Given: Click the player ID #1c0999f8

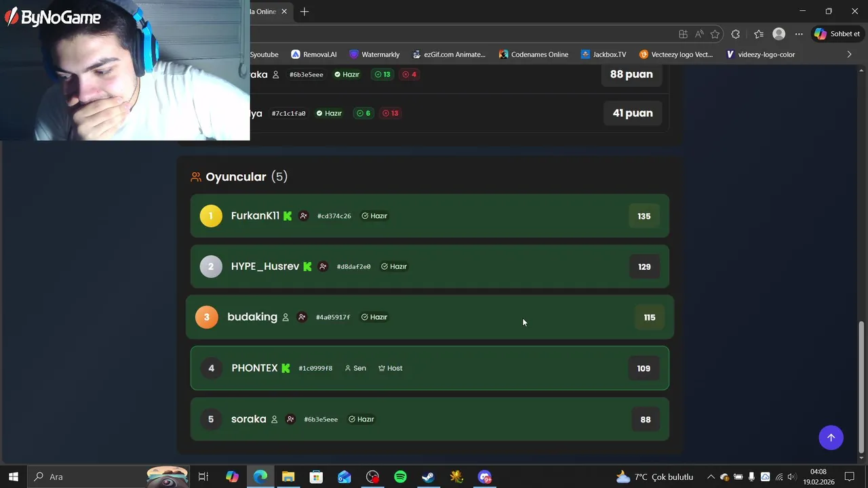Looking at the screenshot, I should point(315,368).
